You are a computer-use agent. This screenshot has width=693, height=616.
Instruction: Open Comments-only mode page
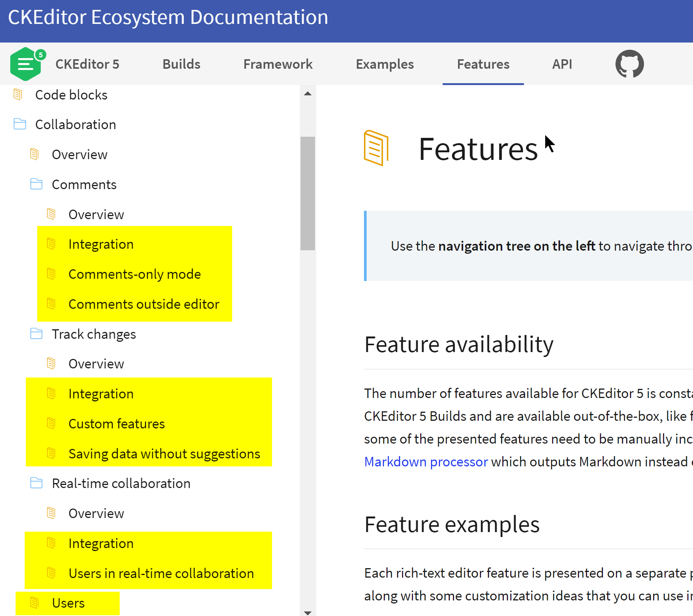click(135, 274)
